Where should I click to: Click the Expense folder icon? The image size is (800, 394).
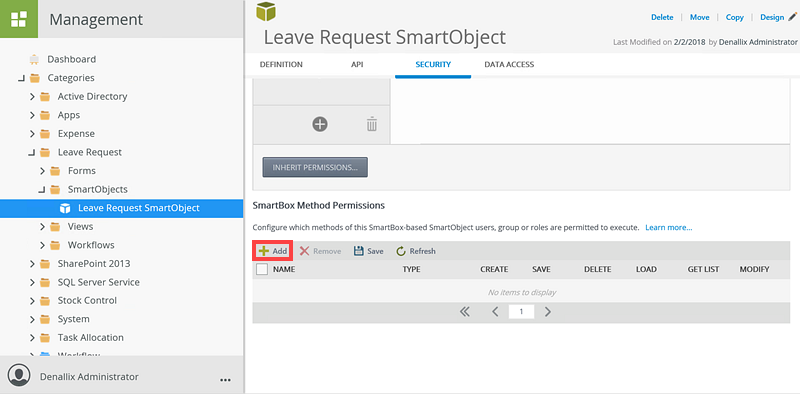tap(45, 134)
